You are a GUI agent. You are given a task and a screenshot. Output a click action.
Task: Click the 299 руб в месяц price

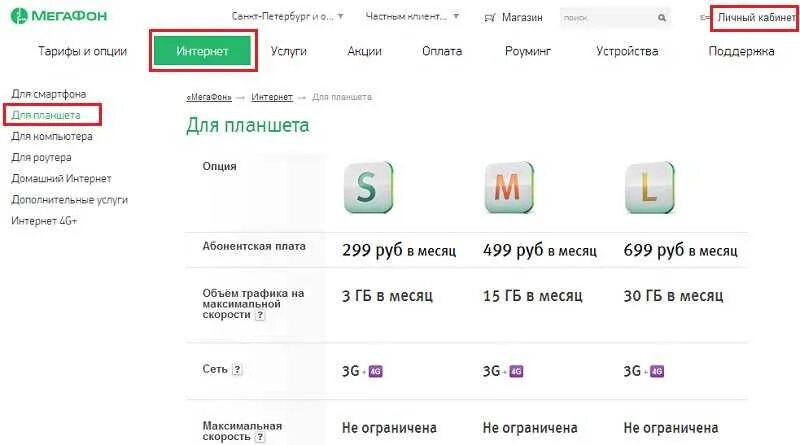click(x=399, y=251)
